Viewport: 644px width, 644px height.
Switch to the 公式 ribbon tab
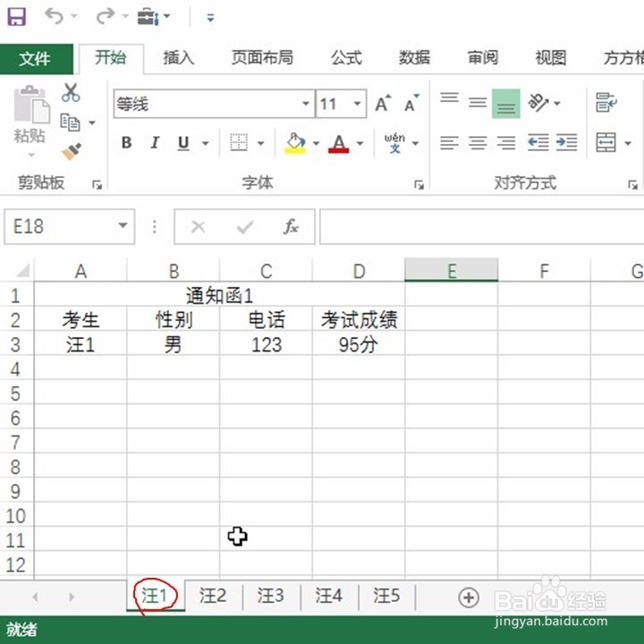coord(347,58)
